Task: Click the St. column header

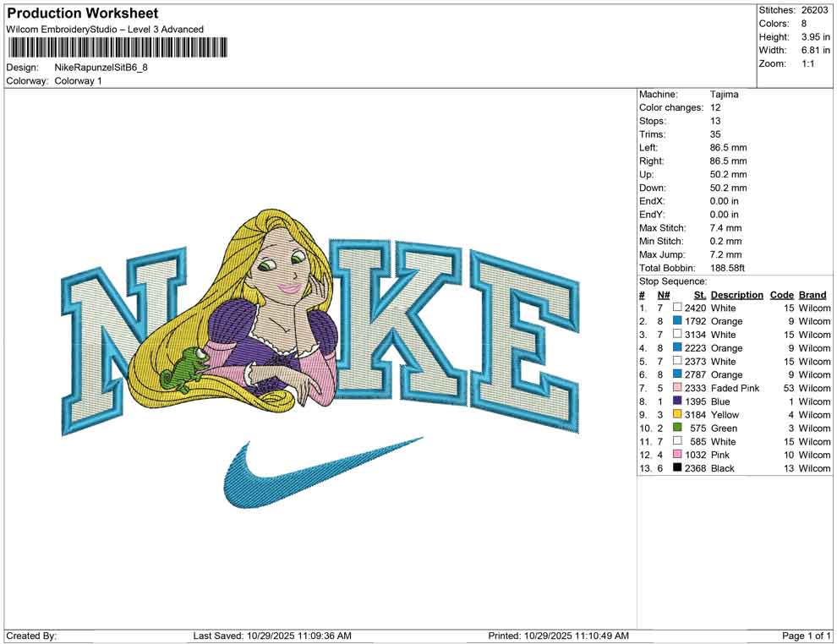Action: (699, 295)
